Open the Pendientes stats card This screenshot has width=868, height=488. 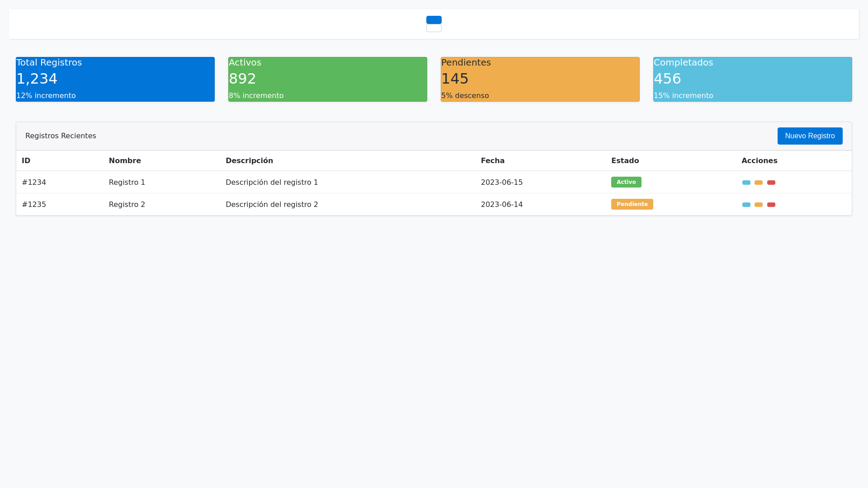[540, 79]
